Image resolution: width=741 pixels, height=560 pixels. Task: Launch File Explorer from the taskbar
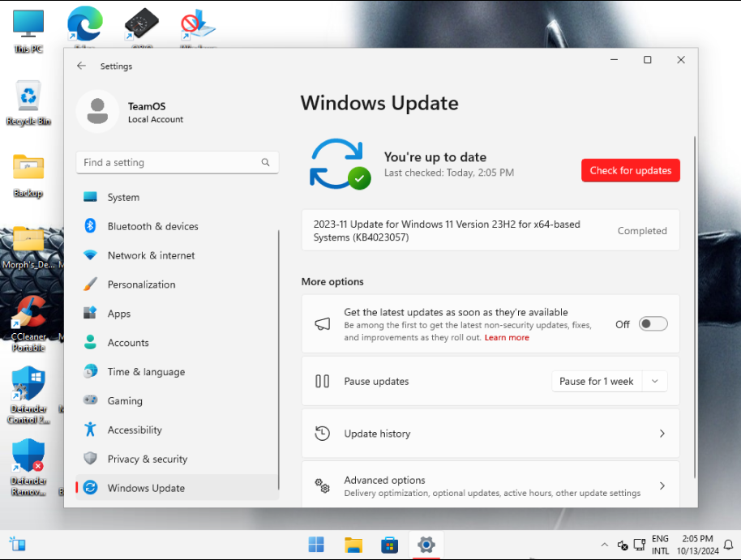point(353,545)
